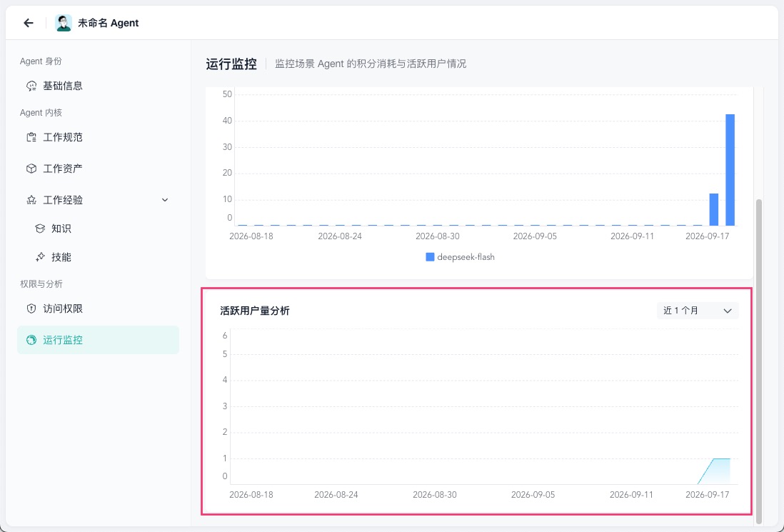This screenshot has height=532, width=784.
Task: Click 2026-09-05 under the active users chart
Action: (x=533, y=494)
